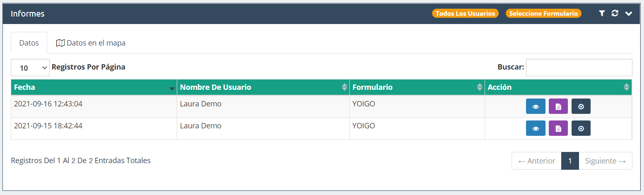This screenshot has width=644, height=195.
Task: Refresh the Informes panel with reload icon
Action: click(615, 14)
